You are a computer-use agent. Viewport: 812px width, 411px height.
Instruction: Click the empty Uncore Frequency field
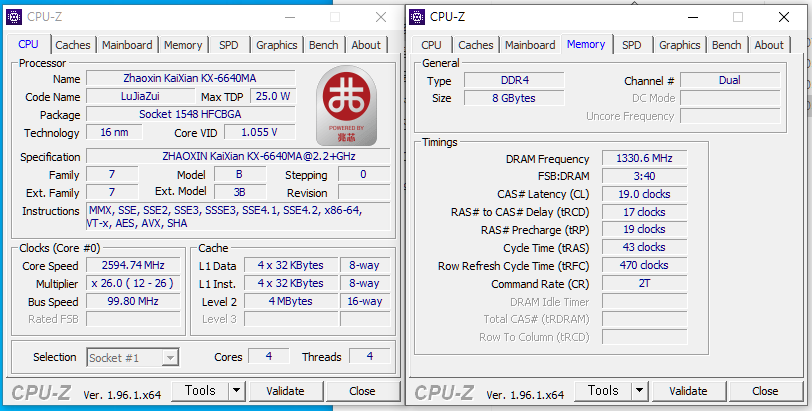coord(730,116)
